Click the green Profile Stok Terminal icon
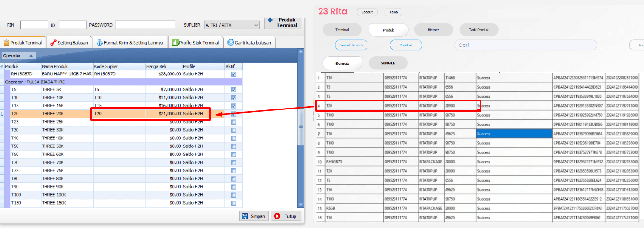644x228 pixels. click(175, 42)
